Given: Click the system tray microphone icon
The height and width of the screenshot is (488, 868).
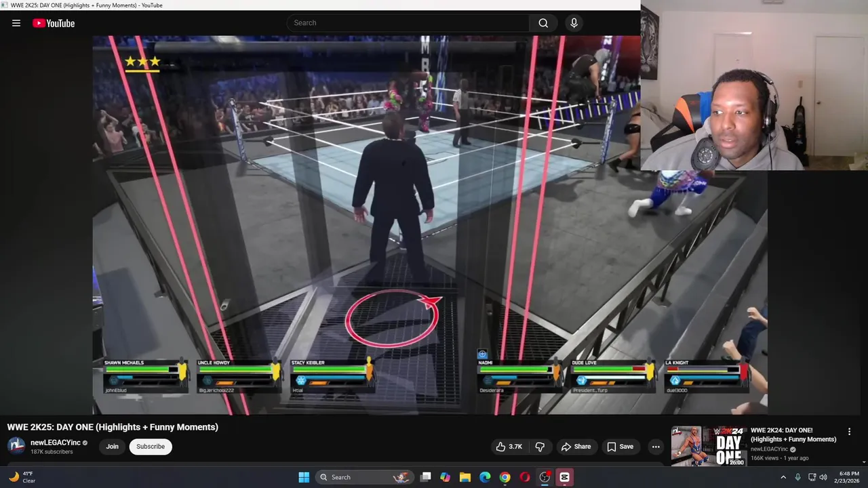Looking at the screenshot, I should (x=797, y=477).
